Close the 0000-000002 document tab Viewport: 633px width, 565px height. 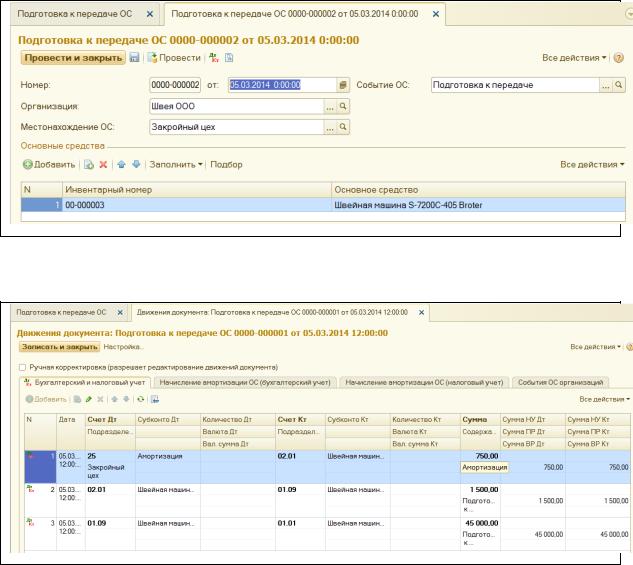[x=436, y=14]
